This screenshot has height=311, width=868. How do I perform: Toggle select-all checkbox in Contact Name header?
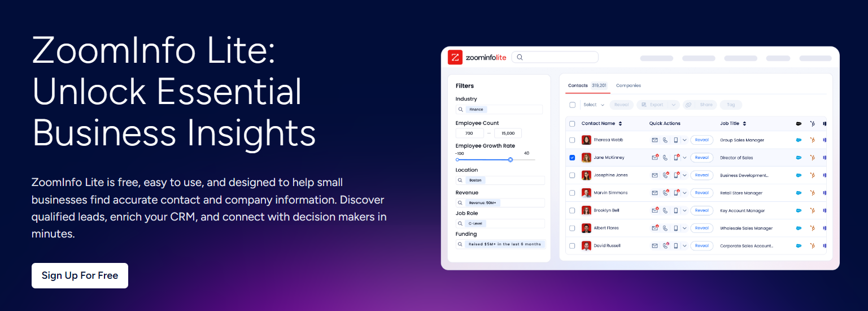tap(572, 123)
